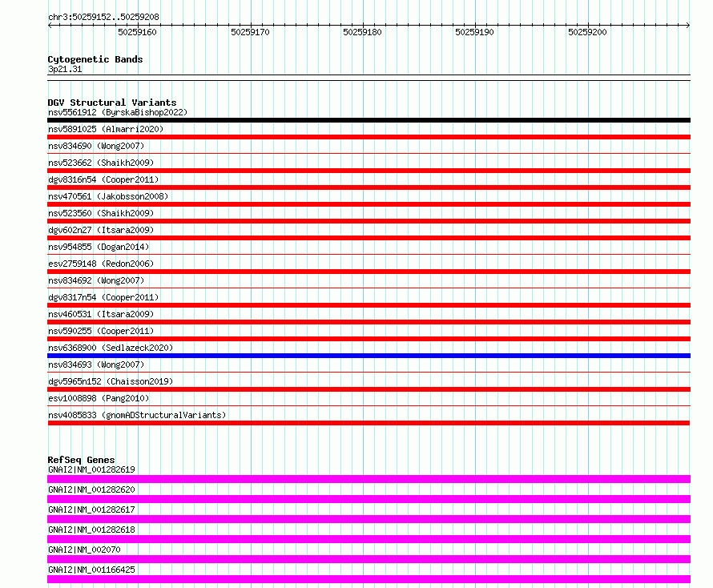Click ruler position 50259200

click(x=587, y=32)
